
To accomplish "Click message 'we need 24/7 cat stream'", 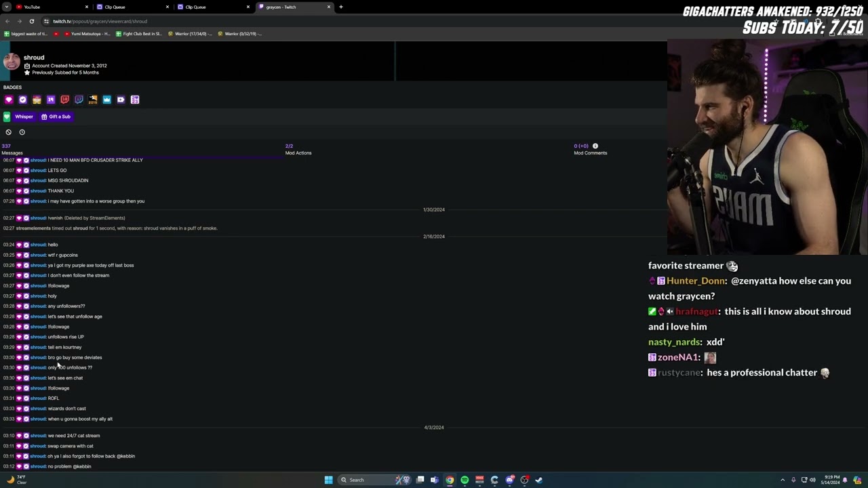I will point(73,436).
